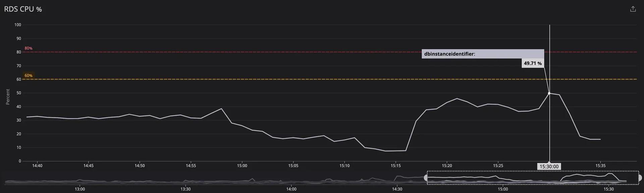Click the RDS CPU % panel title
Viewport: 644px width, 193px height.
tap(23, 9)
